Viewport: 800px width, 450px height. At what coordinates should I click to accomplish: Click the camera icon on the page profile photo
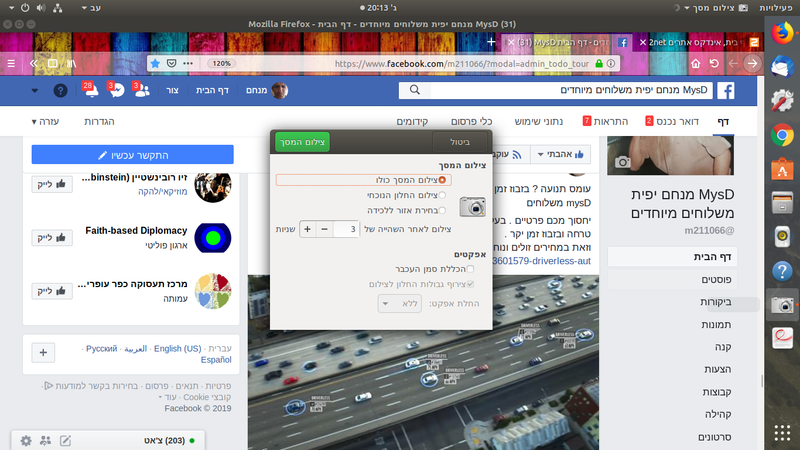(622, 162)
